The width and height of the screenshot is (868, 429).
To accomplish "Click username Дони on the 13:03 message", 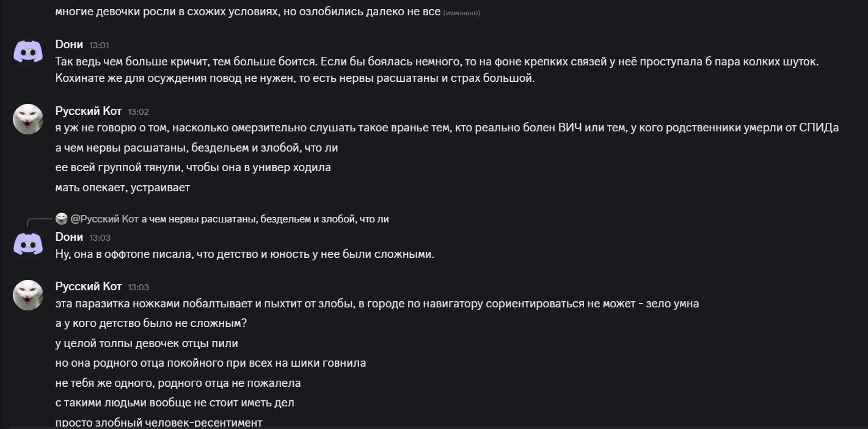I will click(x=69, y=237).
